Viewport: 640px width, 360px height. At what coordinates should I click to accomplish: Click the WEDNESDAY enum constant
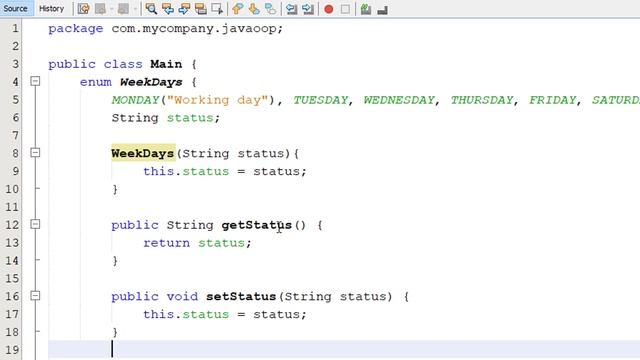(399, 100)
